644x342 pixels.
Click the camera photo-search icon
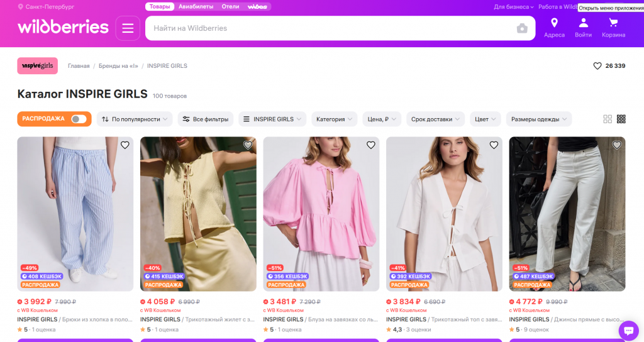click(x=522, y=28)
